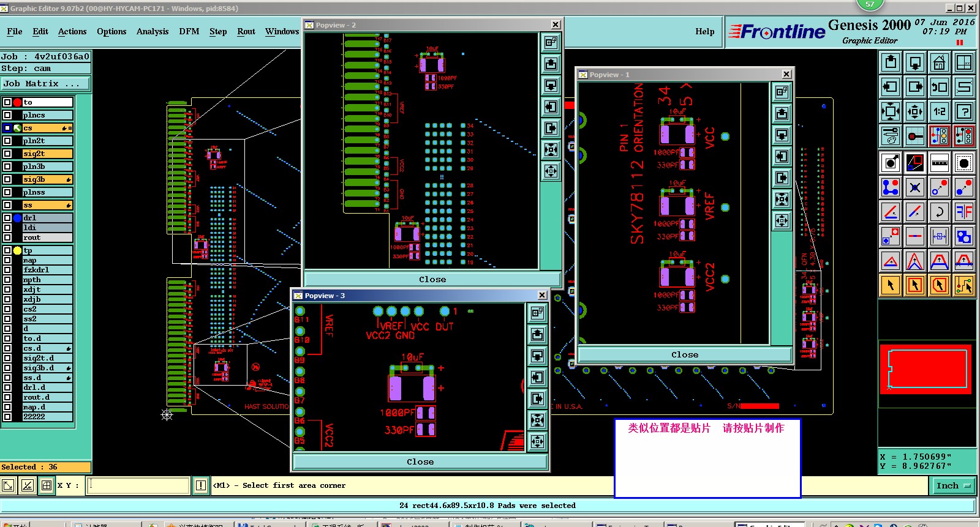Click the dashed-outline pad highlight icon
Viewport: 980px width, 527px height.
click(x=964, y=163)
